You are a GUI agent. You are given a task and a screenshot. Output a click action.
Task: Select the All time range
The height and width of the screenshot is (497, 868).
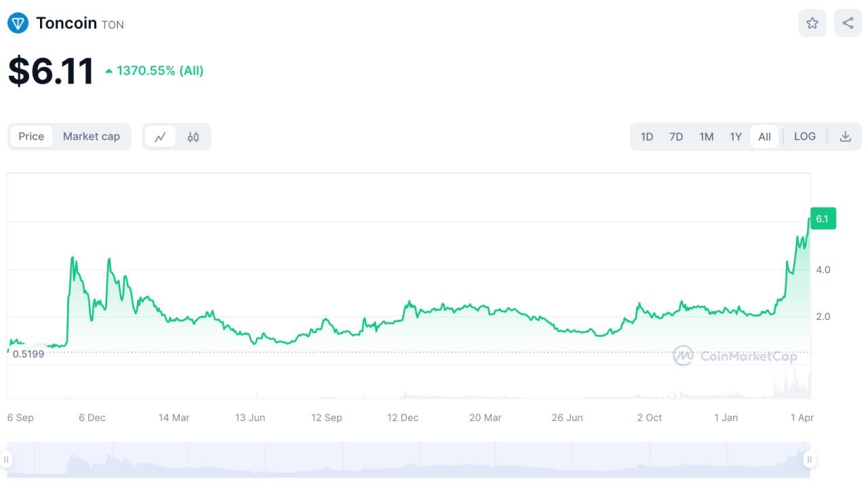tap(764, 137)
